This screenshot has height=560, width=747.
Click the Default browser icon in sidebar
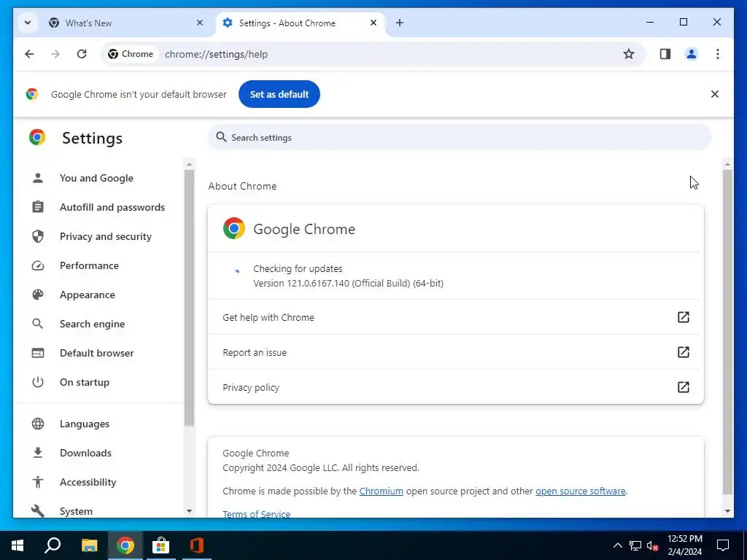[x=38, y=353]
